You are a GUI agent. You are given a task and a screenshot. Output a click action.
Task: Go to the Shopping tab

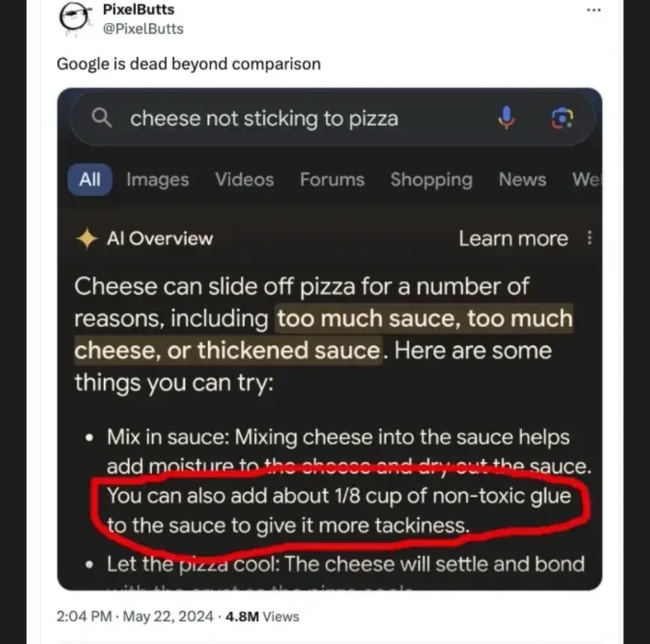(x=431, y=180)
